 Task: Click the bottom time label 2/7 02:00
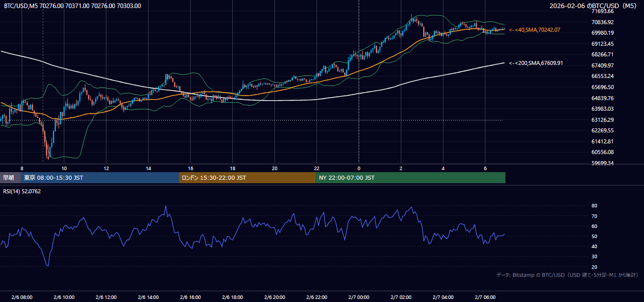click(401, 297)
